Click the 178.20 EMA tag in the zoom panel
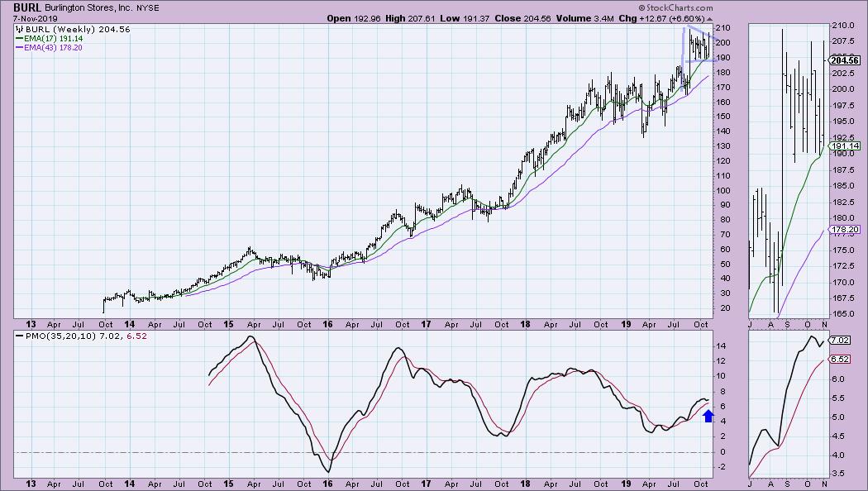Screen dimensions: 868x491 click(x=846, y=229)
